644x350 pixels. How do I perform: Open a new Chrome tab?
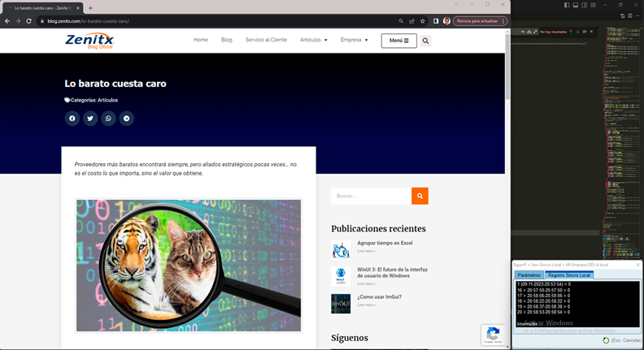(90, 8)
